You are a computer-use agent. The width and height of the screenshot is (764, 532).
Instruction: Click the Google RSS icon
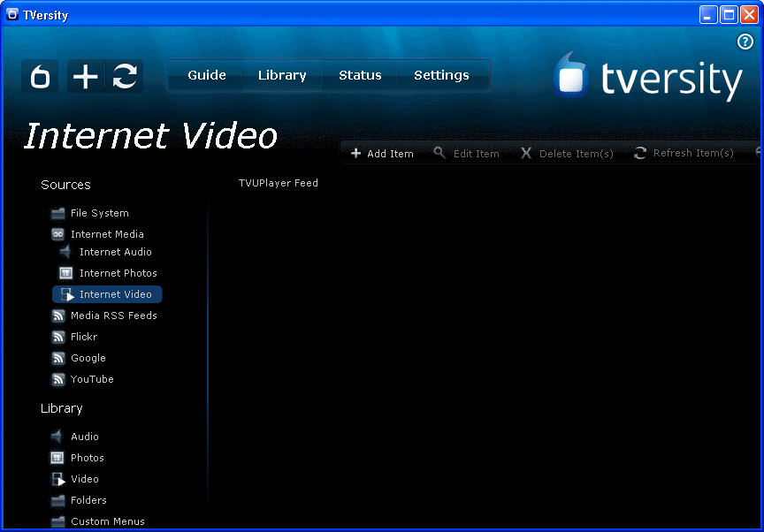tap(58, 358)
